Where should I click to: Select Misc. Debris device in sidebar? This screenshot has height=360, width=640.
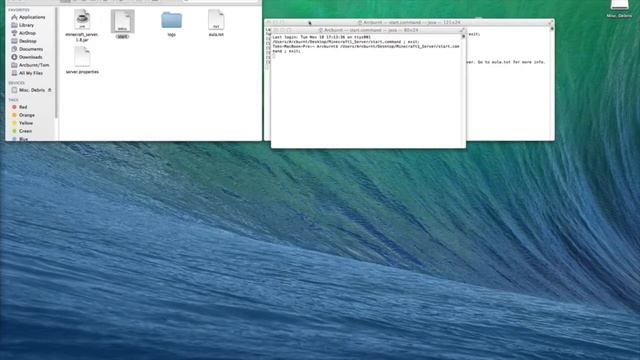tap(28, 90)
